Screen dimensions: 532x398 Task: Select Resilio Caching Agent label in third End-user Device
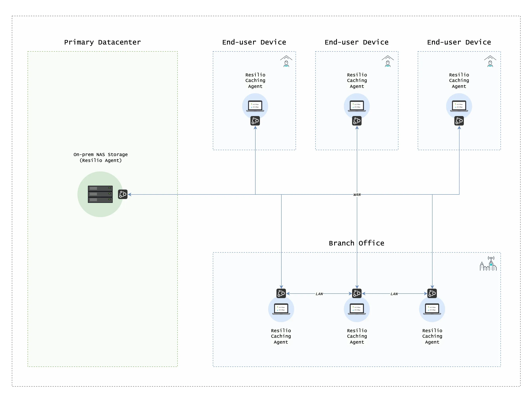tap(459, 80)
